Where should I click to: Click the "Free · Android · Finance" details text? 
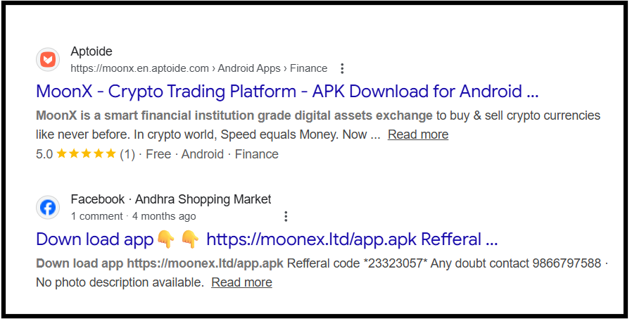(212, 154)
